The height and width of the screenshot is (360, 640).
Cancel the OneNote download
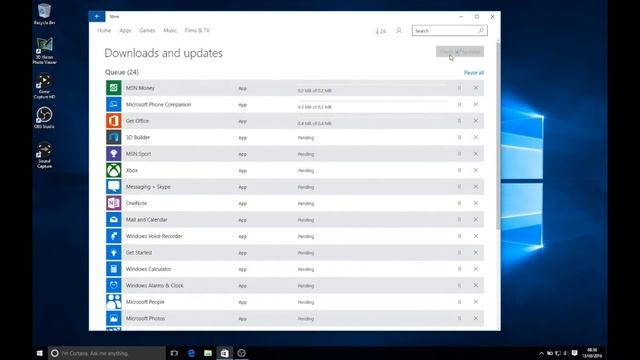pos(476,203)
